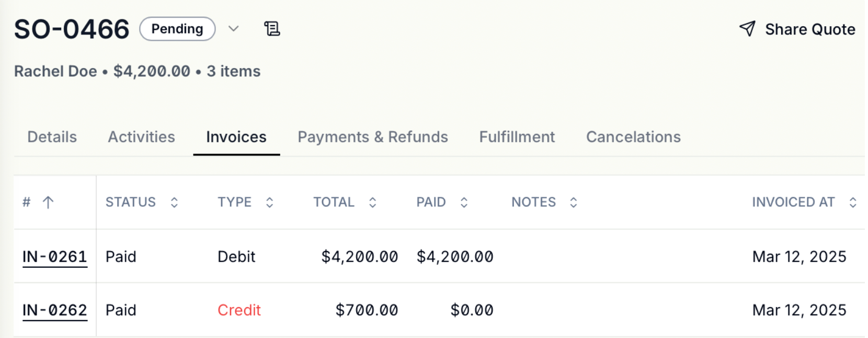Switch to the Activities tab
Image resolution: width=868 pixels, height=338 pixels.
pyautogui.click(x=142, y=137)
